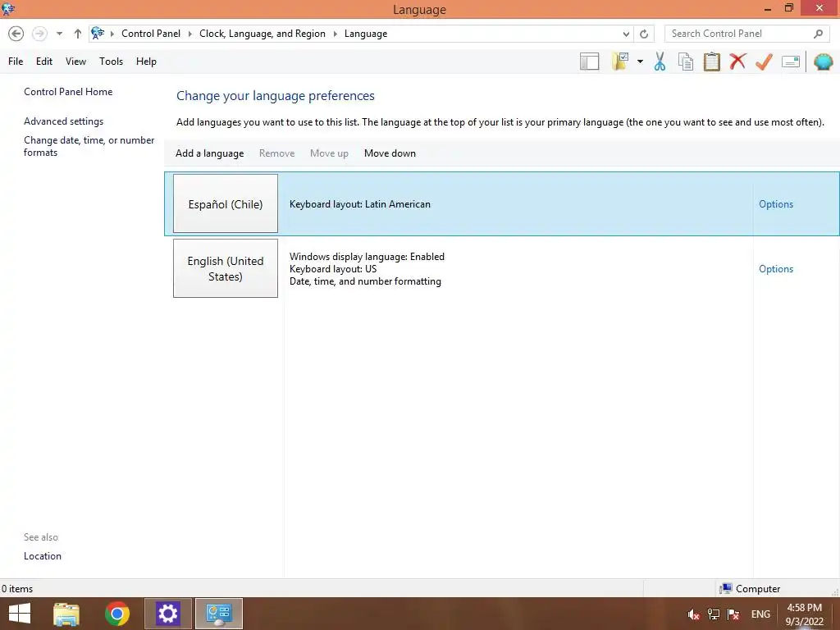Open the PC settings gear on taskbar
840x630 pixels.
[167, 614]
